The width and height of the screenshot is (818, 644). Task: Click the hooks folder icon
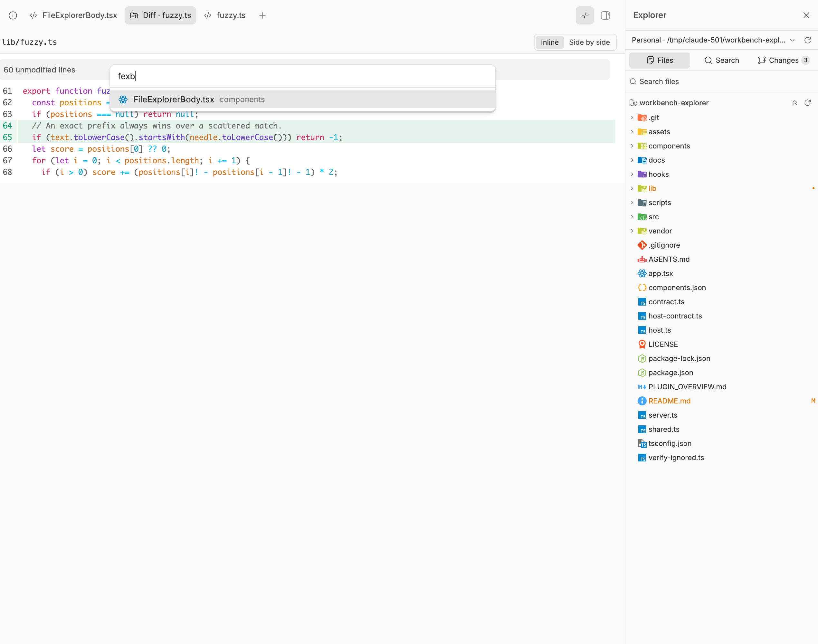[642, 174]
